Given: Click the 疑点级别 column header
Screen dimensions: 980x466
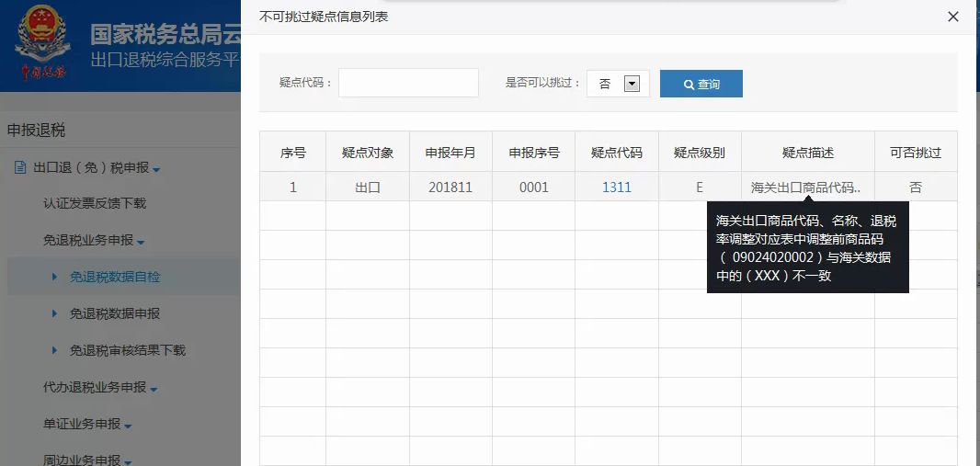Looking at the screenshot, I should click(x=700, y=153).
